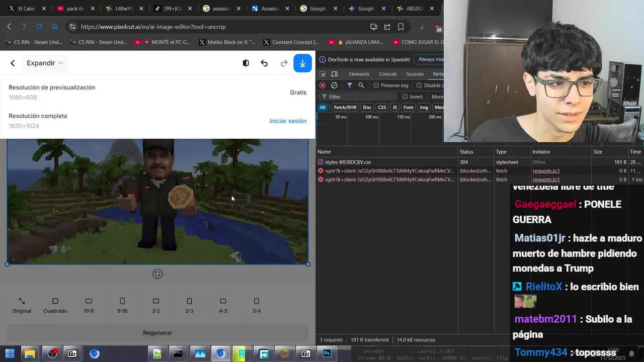
Task: Select the JS request filter
Action: (395, 107)
